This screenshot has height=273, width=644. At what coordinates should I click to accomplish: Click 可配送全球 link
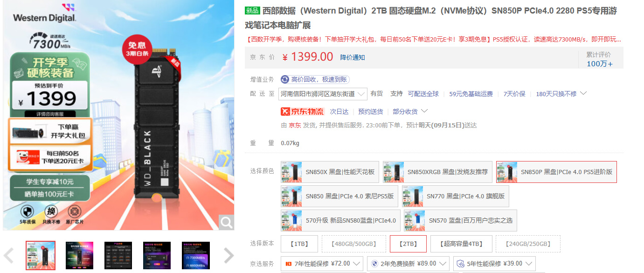point(423,94)
